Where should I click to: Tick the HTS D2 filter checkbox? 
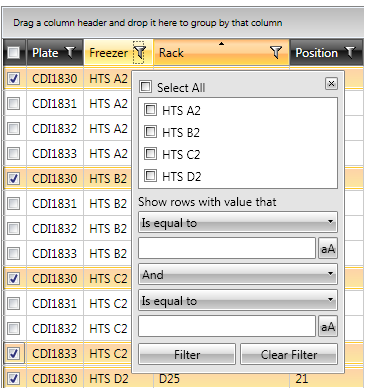(150, 175)
